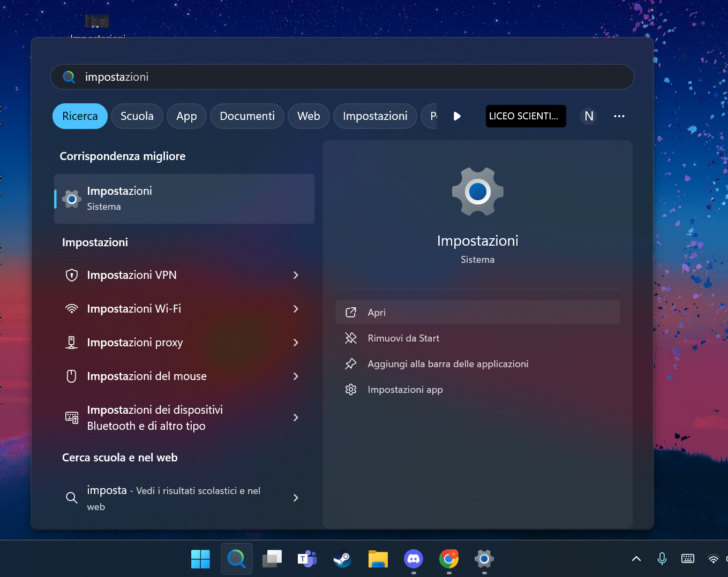This screenshot has width=728, height=577.
Task: Click the microphone icon in the system tray
Action: (662, 558)
